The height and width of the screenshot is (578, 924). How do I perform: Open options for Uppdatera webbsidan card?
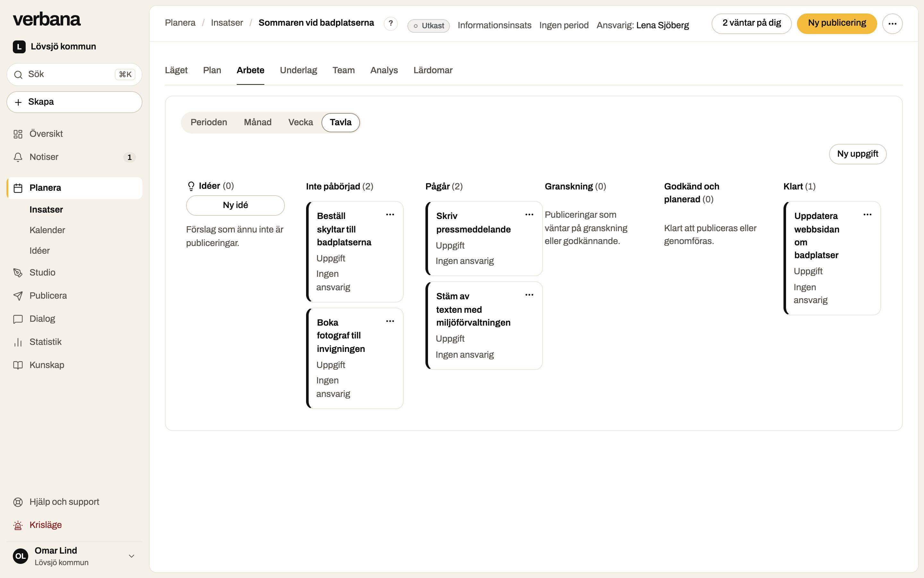coord(867,215)
